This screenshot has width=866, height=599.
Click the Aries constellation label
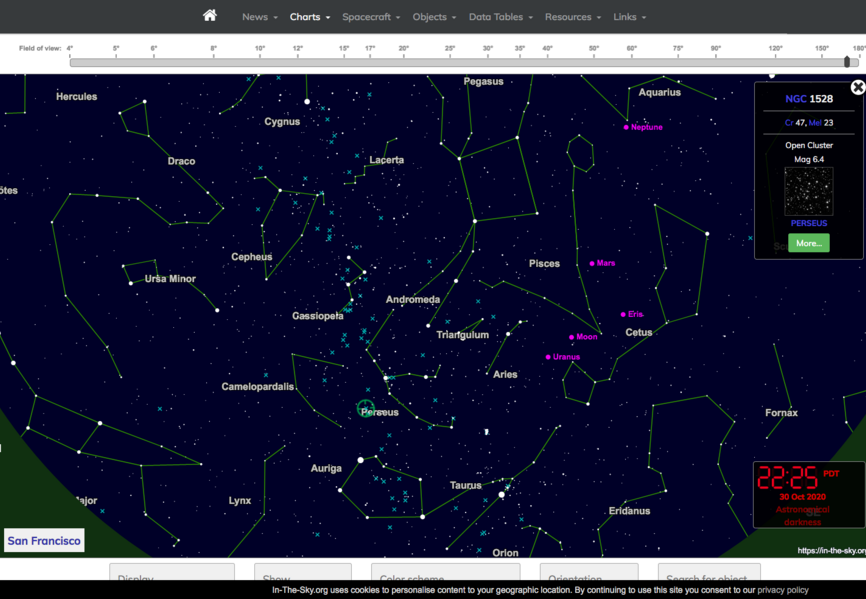click(505, 374)
